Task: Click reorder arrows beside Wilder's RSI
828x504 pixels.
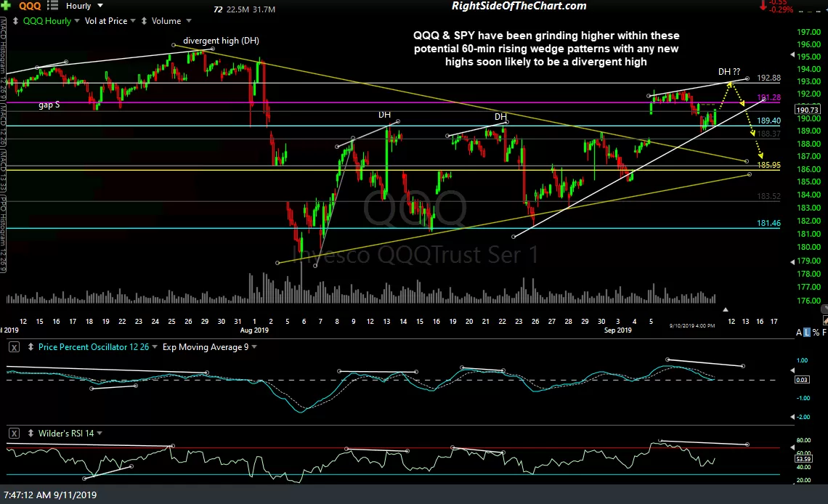Action: [x=31, y=434]
